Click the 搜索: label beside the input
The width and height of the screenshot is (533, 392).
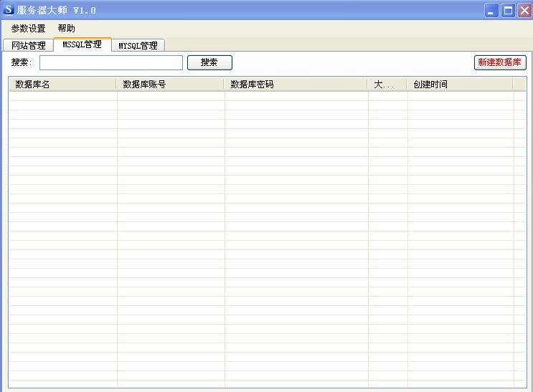(22, 63)
